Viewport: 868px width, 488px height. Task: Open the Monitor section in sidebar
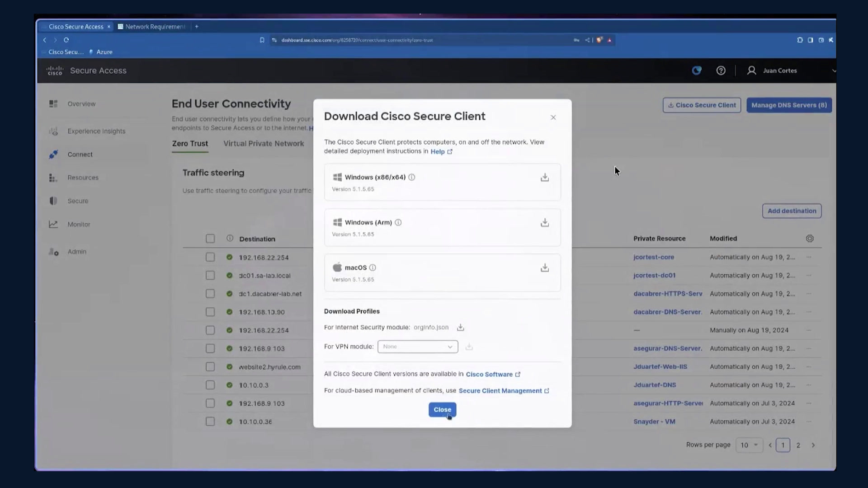pos(79,224)
